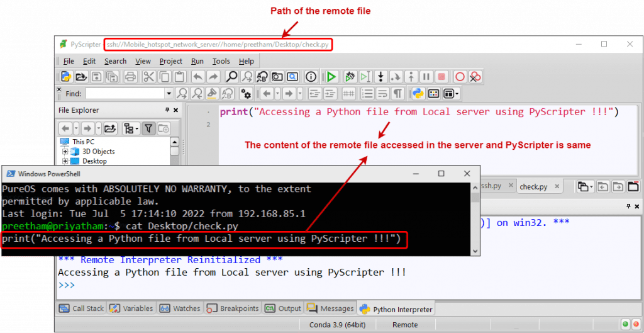Image resolution: width=644 pixels, height=333 pixels.
Task: Pause the debugger
Action: (x=426, y=76)
